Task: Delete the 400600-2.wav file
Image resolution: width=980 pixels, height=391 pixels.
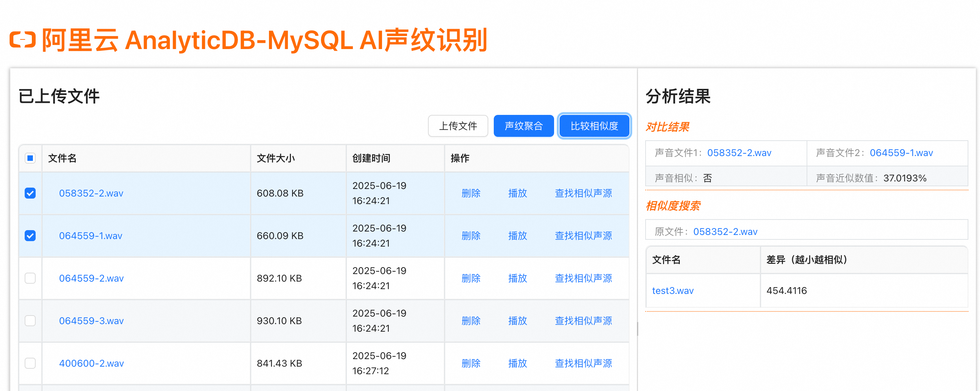Action: coord(470,363)
